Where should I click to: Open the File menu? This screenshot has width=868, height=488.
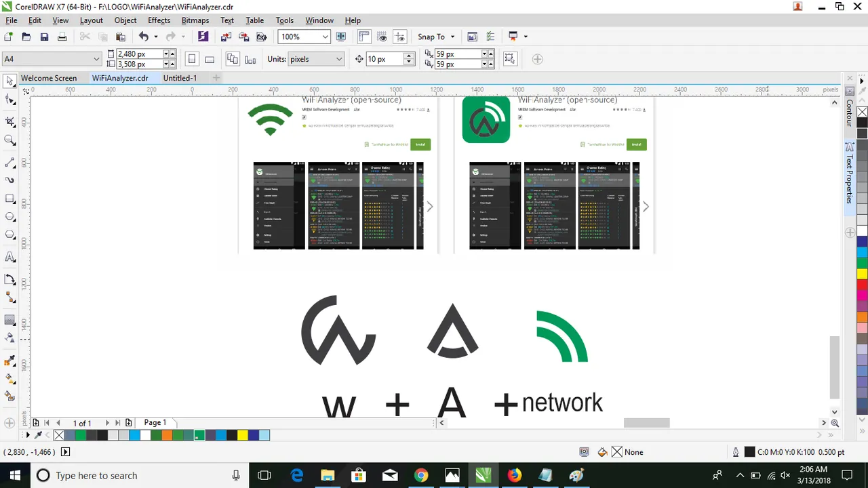12,20
